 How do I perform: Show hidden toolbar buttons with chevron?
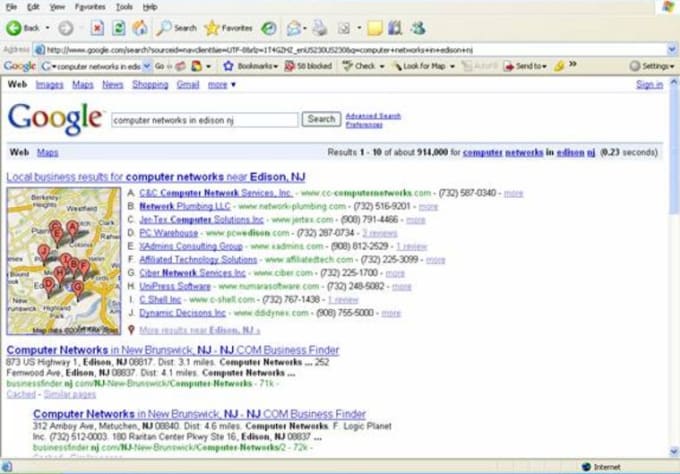click(573, 64)
